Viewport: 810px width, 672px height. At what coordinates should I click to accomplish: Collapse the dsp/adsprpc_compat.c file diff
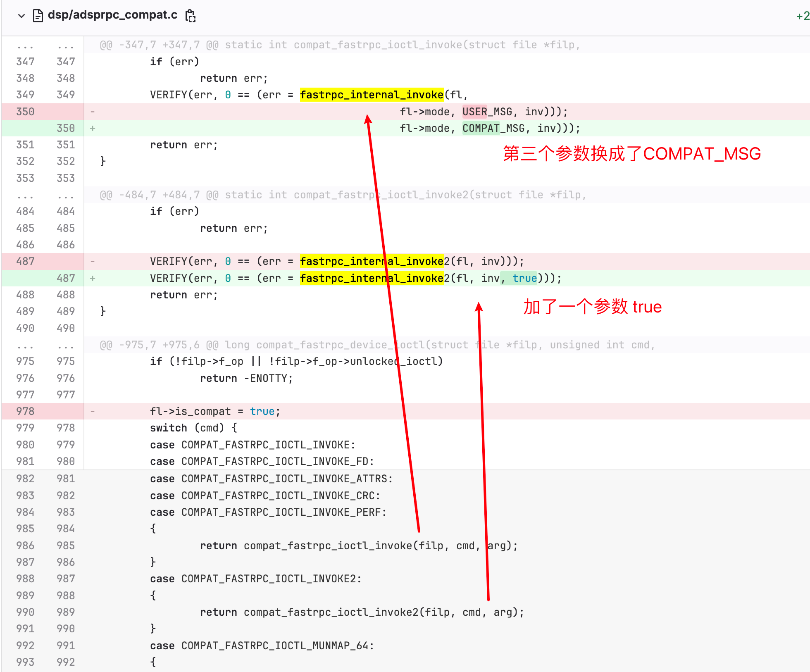21,16
